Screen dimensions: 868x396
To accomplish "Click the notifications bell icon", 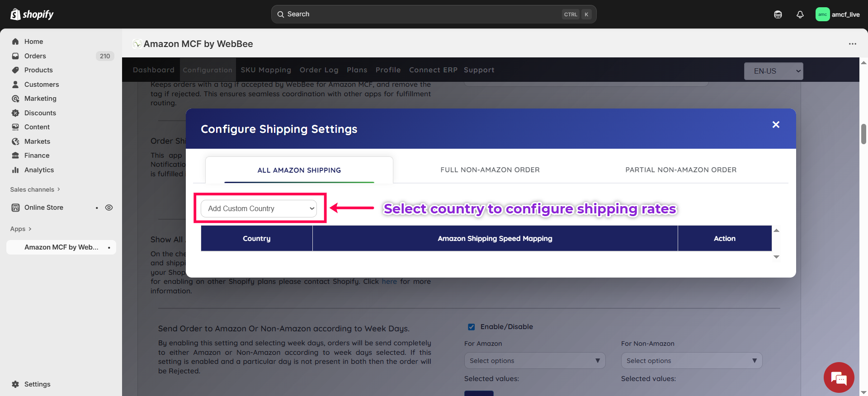I will tap(800, 14).
